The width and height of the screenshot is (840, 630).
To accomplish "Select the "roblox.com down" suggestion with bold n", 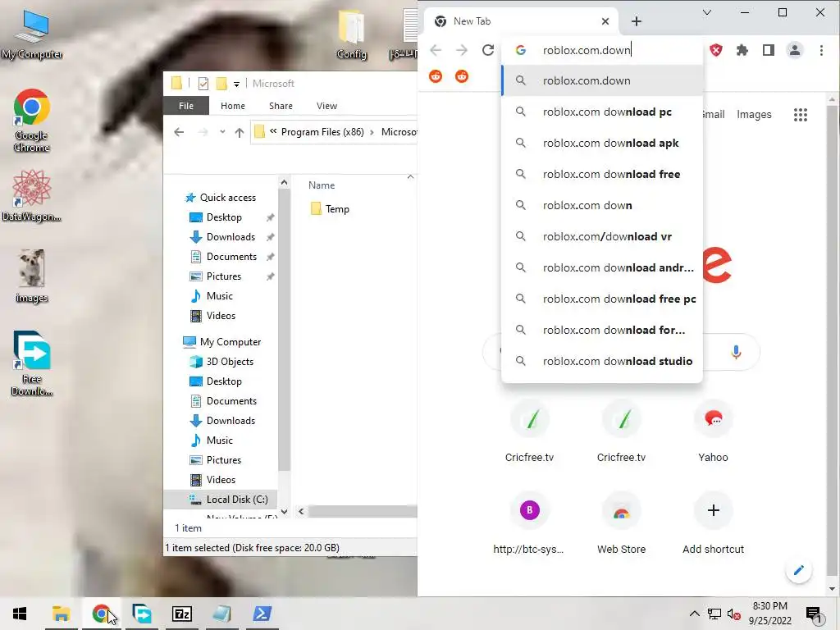I will tap(601, 205).
